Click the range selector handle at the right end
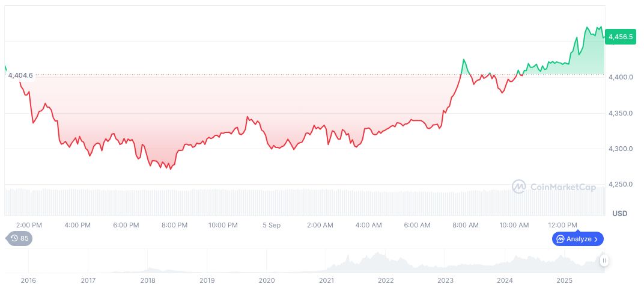The image size is (644, 287). point(604,261)
